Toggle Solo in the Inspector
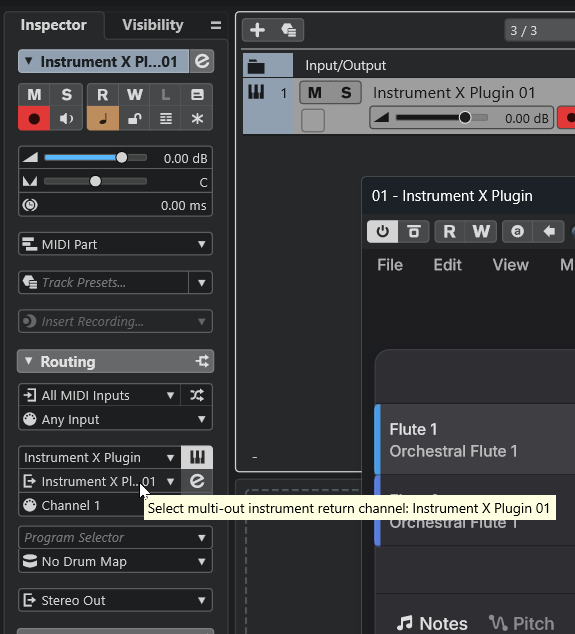 click(66, 95)
